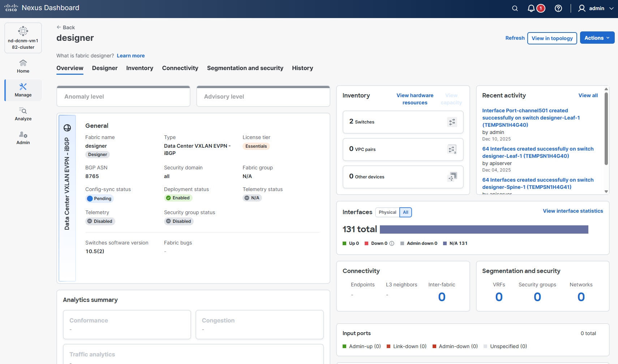Click the Inter-fabric count 0
This screenshot has height=364, width=618.
click(x=442, y=297)
